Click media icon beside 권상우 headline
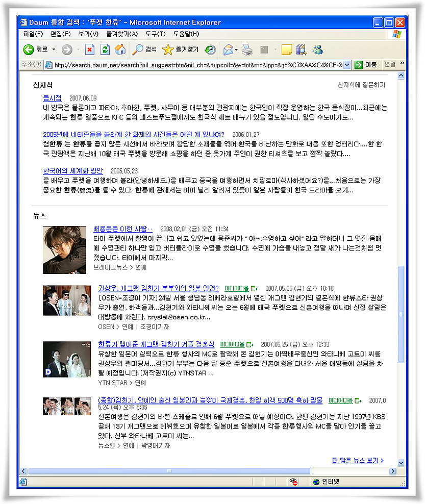 point(254,289)
